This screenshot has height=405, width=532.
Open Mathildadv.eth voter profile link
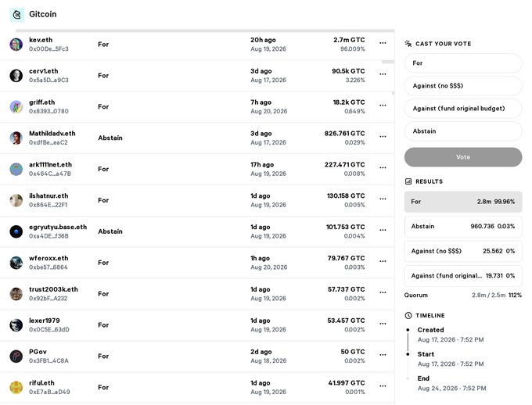point(52,134)
